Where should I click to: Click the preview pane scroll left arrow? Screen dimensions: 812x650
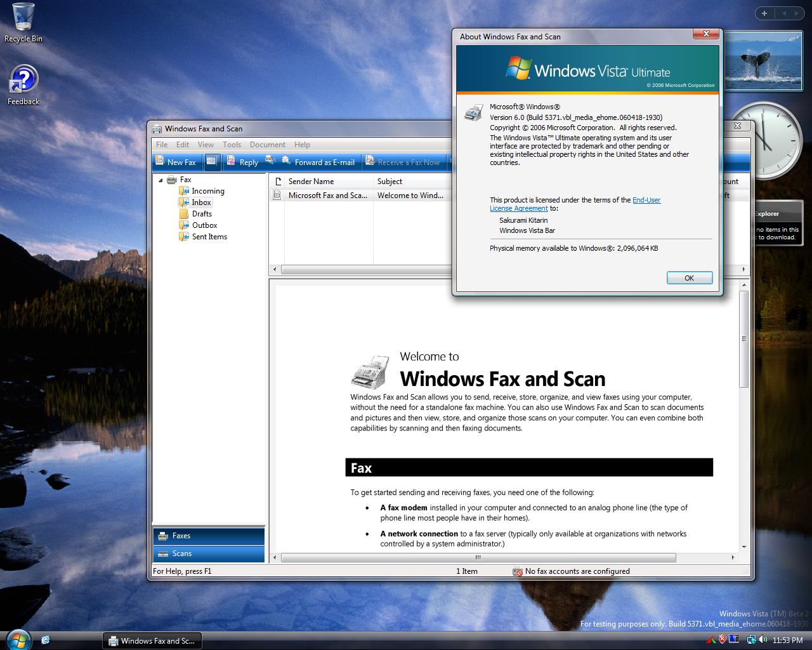[275, 558]
